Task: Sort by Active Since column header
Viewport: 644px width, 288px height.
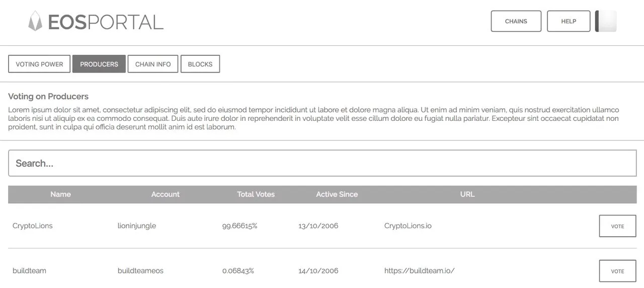Action: click(337, 194)
